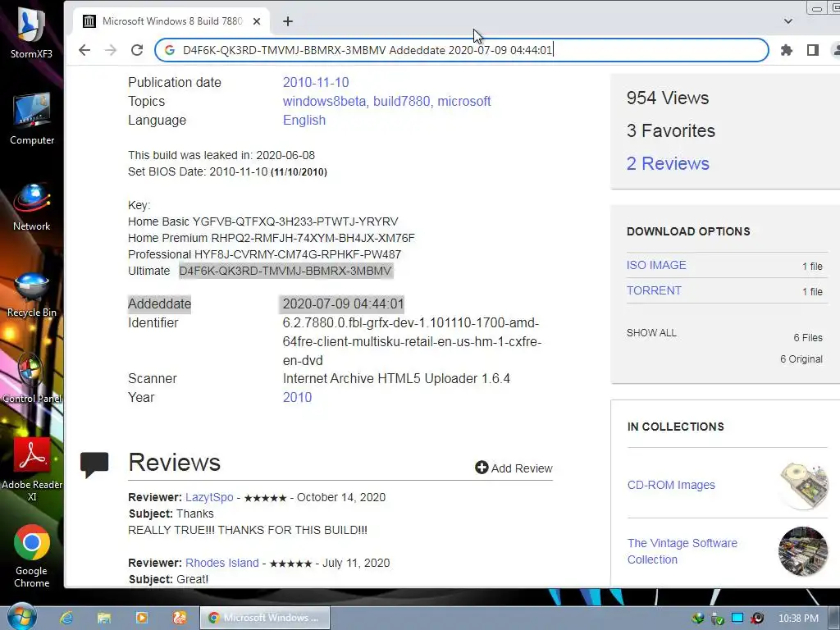Reload the current page
Image resolution: width=840 pixels, height=630 pixels.
(x=137, y=50)
